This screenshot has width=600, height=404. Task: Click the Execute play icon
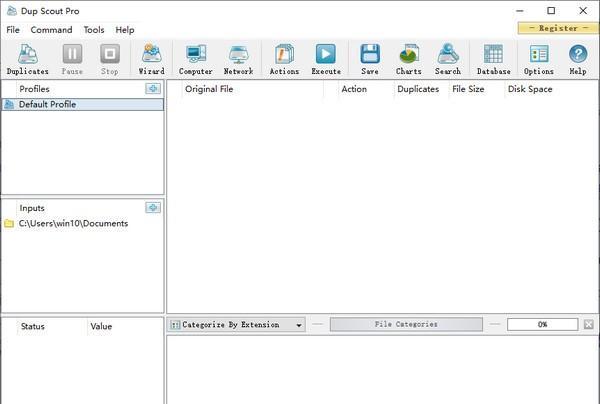(326, 59)
